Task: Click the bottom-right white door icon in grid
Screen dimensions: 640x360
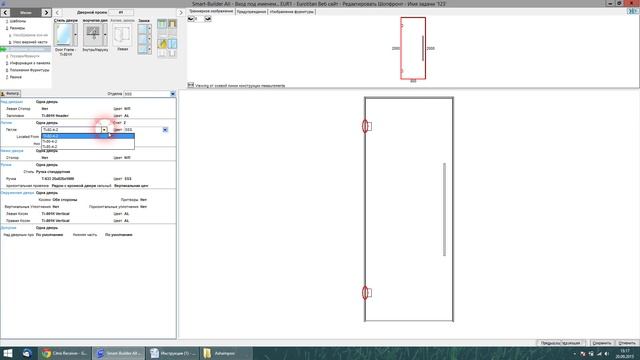Action: click(x=172, y=53)
